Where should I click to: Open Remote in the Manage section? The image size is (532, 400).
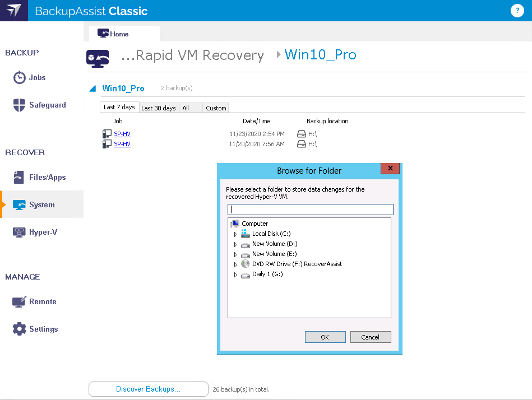[x=43, y=302]
